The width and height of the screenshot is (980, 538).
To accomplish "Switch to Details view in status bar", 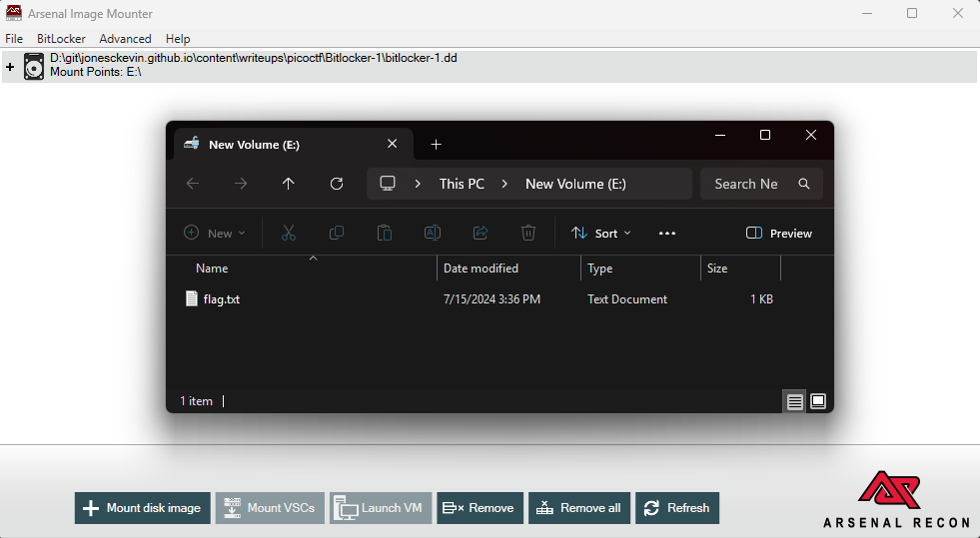I will [794, 401].
